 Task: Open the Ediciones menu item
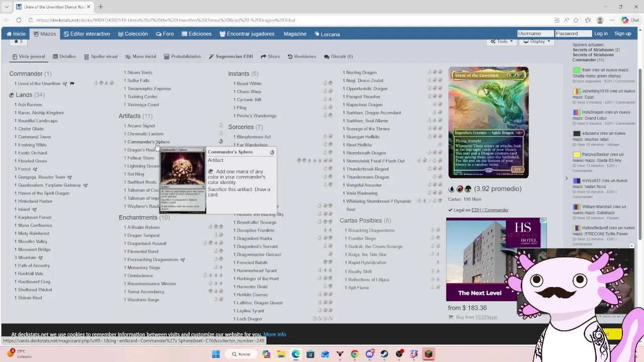coord(196,34)
